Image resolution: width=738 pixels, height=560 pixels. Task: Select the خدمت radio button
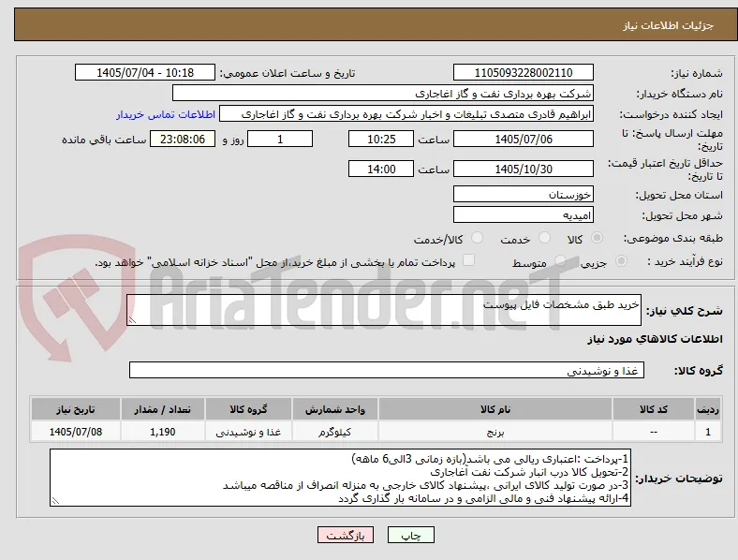pos(544,238)
